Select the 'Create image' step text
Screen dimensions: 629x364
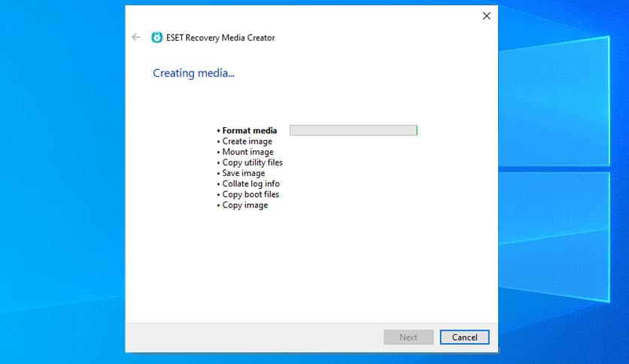pyautogui.click(x=247, y=141)
